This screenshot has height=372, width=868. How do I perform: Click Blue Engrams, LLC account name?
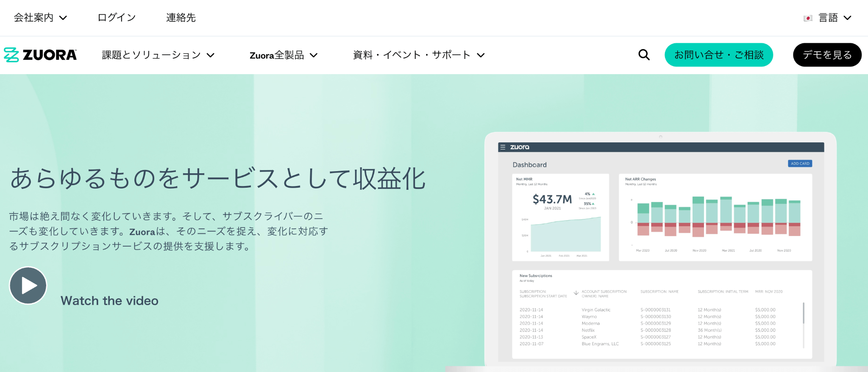[x=600, y=344]
